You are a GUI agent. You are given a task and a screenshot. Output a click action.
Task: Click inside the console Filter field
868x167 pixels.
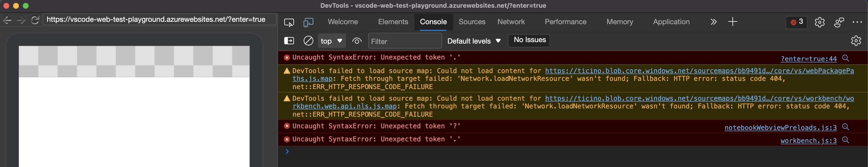(404, 41)
